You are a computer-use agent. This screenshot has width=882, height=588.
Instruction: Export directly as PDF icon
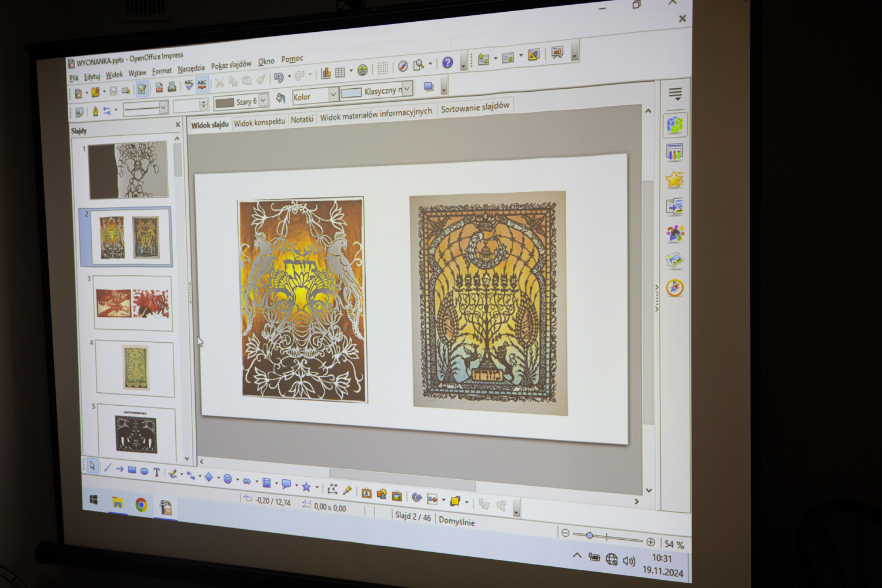point(159,88)
